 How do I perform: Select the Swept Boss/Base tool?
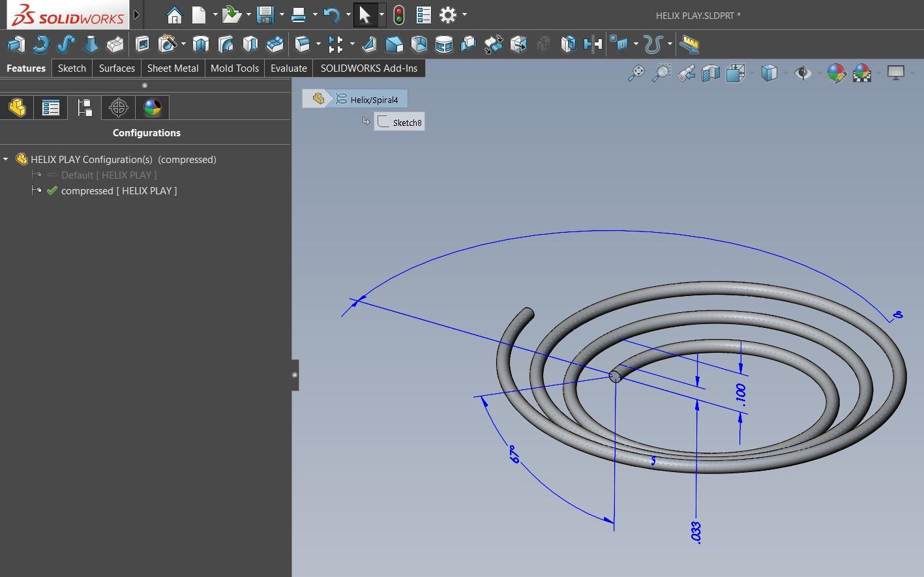click(65, 44)
